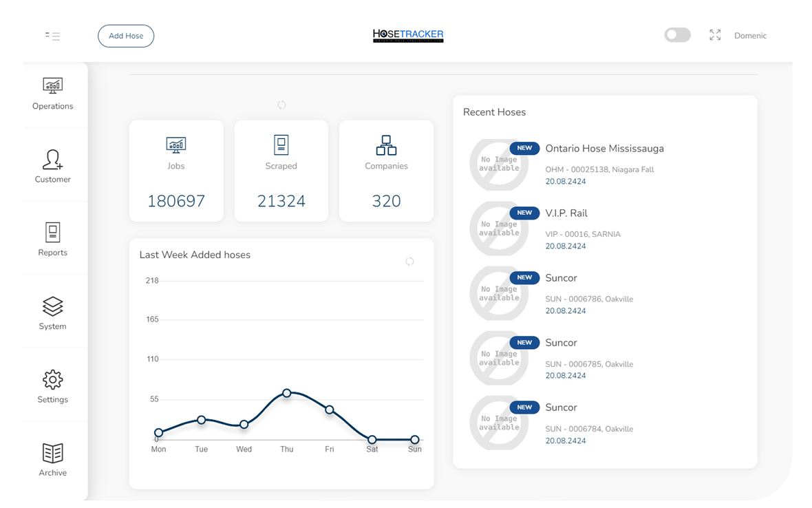Toggle the switch in the top bar
The image size is (812, 508).
click(x=677, y=35)
